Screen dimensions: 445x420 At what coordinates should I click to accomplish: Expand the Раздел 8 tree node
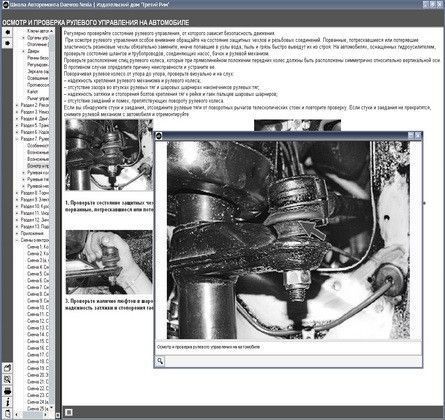click(x=17, y=193)
